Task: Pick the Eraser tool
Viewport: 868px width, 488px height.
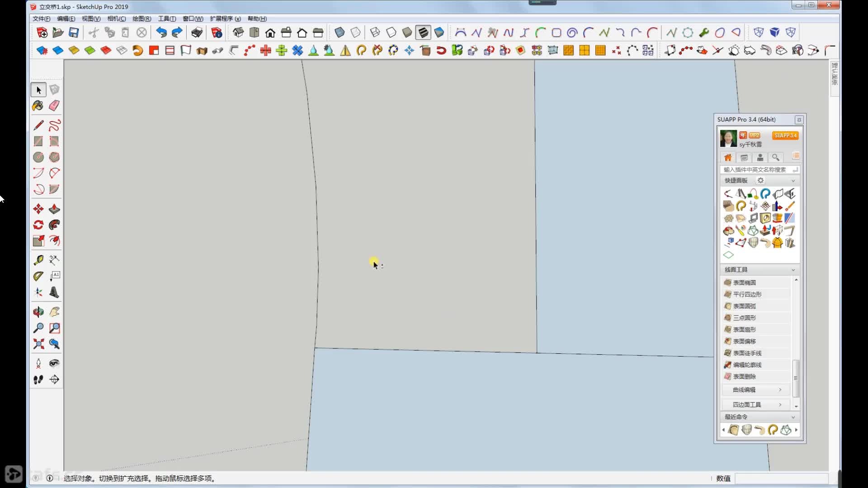Action: point(54,106)
